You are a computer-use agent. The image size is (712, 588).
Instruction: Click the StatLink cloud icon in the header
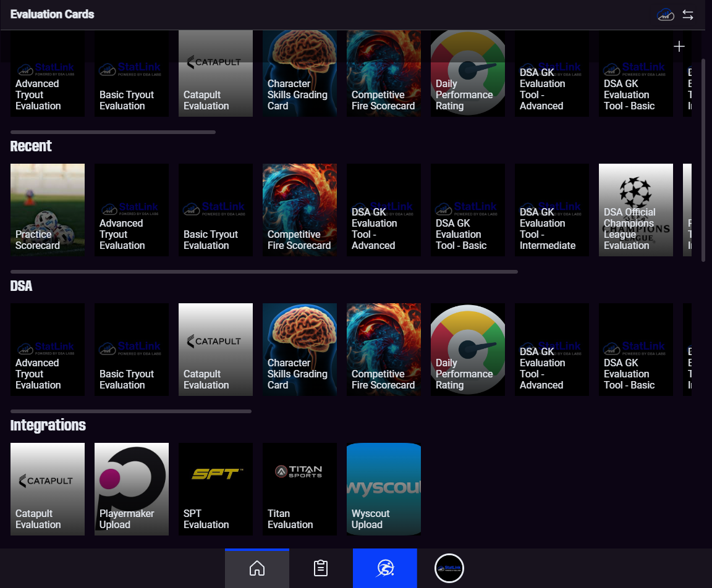tap(665, 15)
